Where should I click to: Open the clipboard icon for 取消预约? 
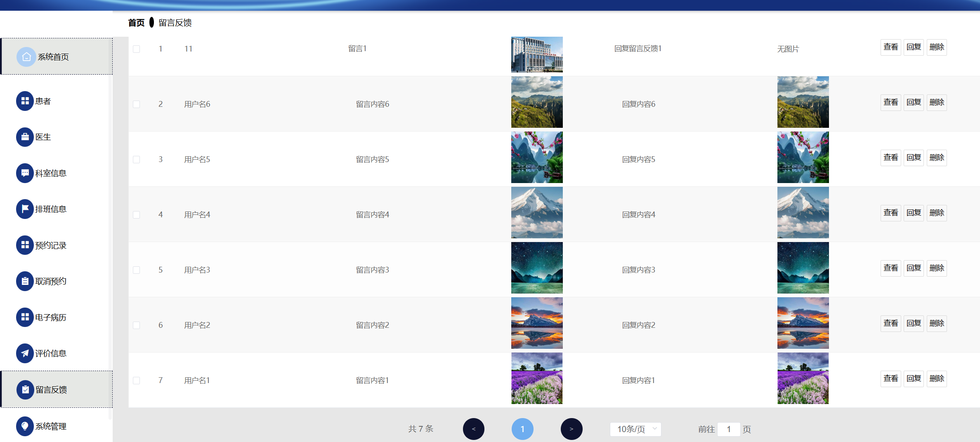tap(25, 281)
